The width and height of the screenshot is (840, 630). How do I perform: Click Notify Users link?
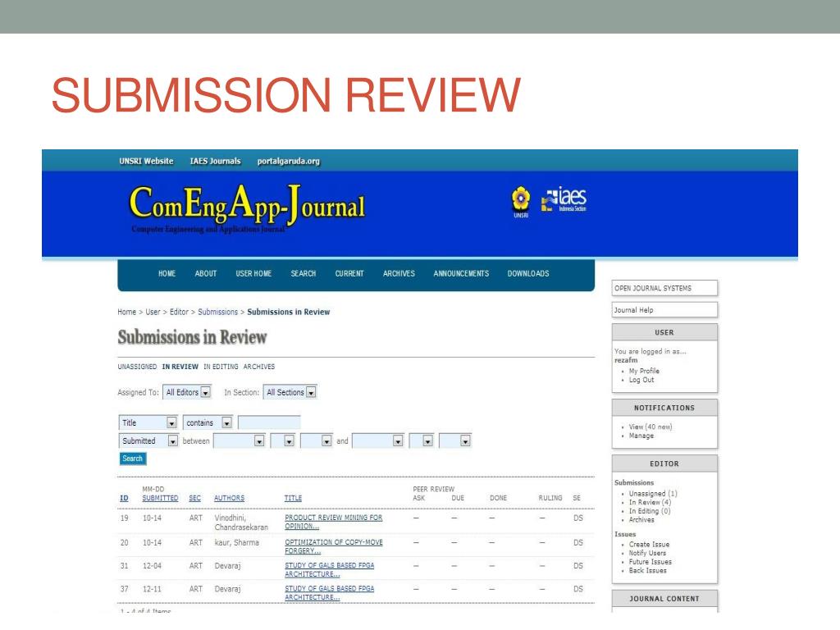tap(648, 554)
